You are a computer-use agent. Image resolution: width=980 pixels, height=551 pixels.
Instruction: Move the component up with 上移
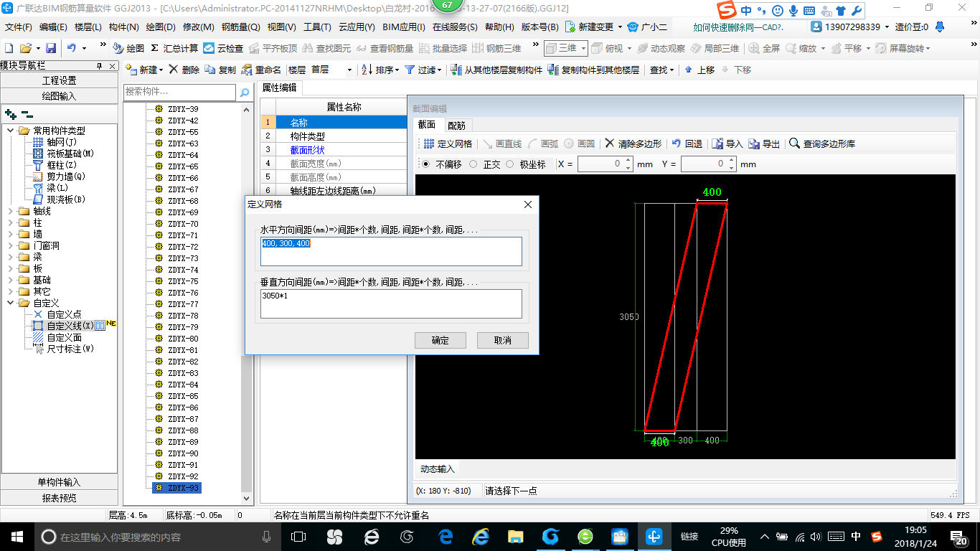699,70
